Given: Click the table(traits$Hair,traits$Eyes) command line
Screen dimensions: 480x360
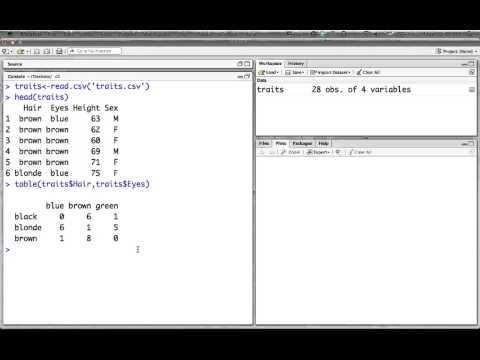Looking at the screenshot, I should (x=82, y=184).
